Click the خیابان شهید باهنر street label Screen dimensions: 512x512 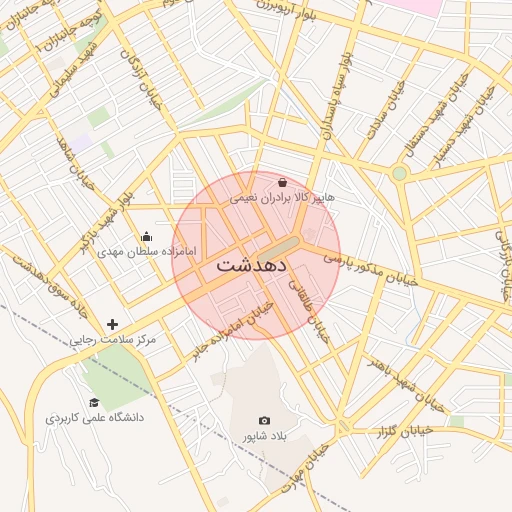pos(406,386)
